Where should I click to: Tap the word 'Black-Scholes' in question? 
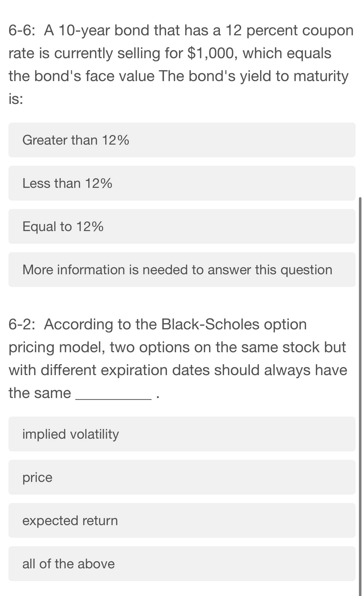point(210,324)
